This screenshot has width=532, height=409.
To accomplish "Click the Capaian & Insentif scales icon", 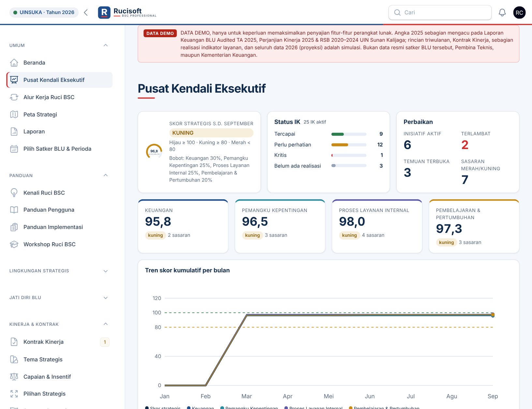I will coord(14,377).
